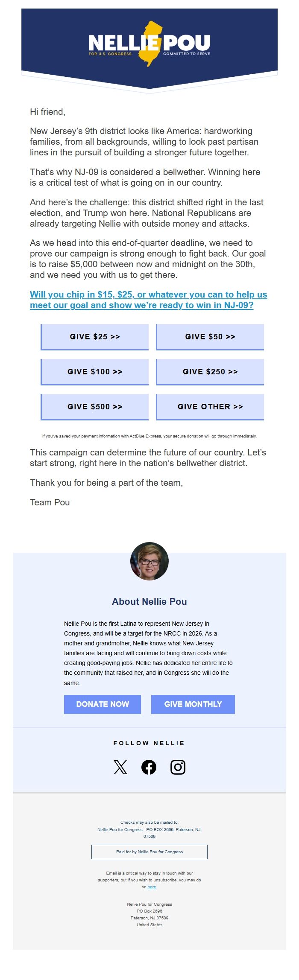Choose the GIVE $50 donation button

(x=210, y=337)
